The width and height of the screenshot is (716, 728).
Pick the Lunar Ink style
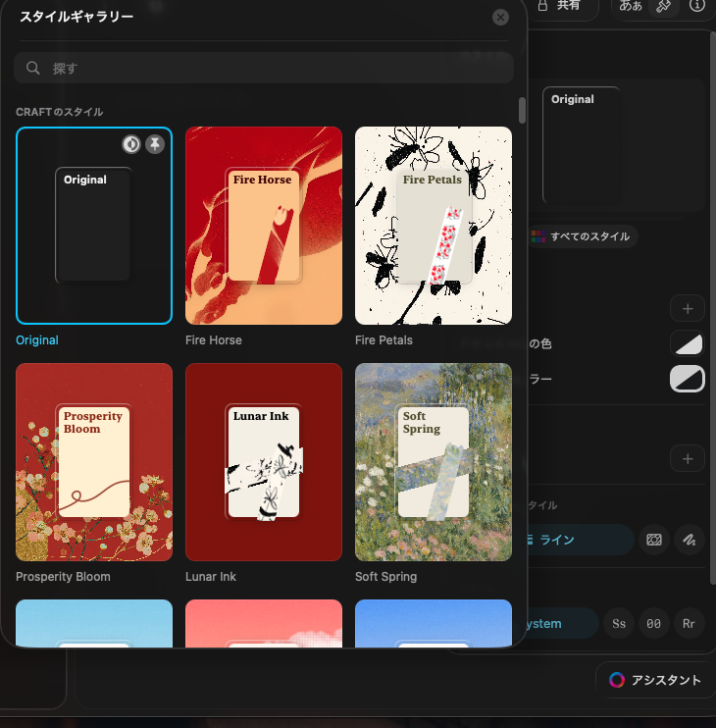(264, 462)
